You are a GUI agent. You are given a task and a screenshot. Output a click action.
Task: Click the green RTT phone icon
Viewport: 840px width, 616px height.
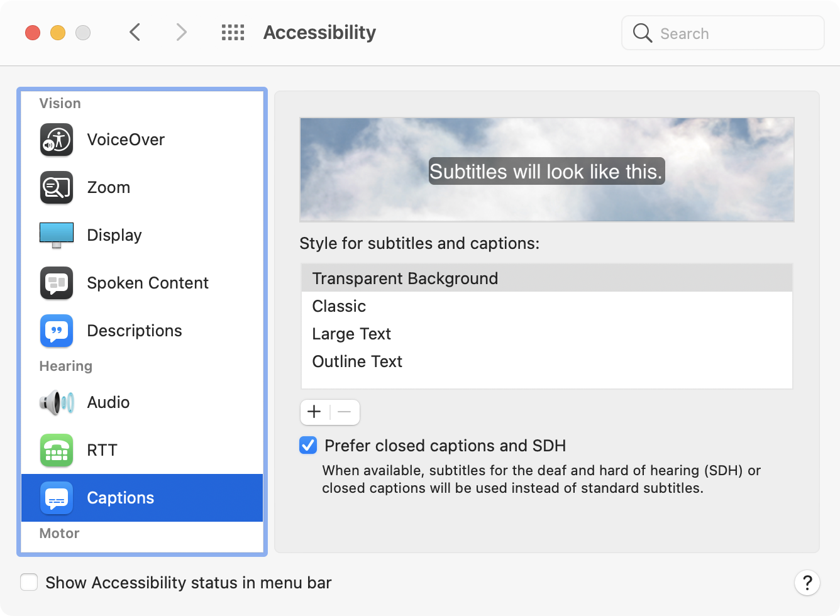pos(57,450)
